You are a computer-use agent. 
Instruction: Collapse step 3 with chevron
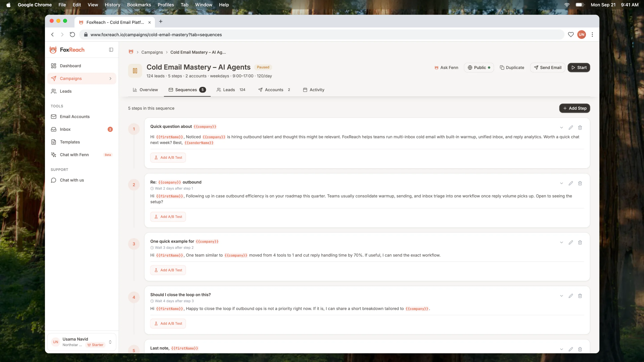[x=561, y=243]
